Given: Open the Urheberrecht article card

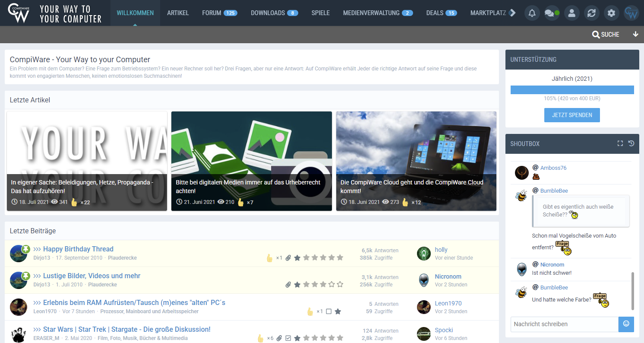Looking at the screenshot, I should (252, 161).
